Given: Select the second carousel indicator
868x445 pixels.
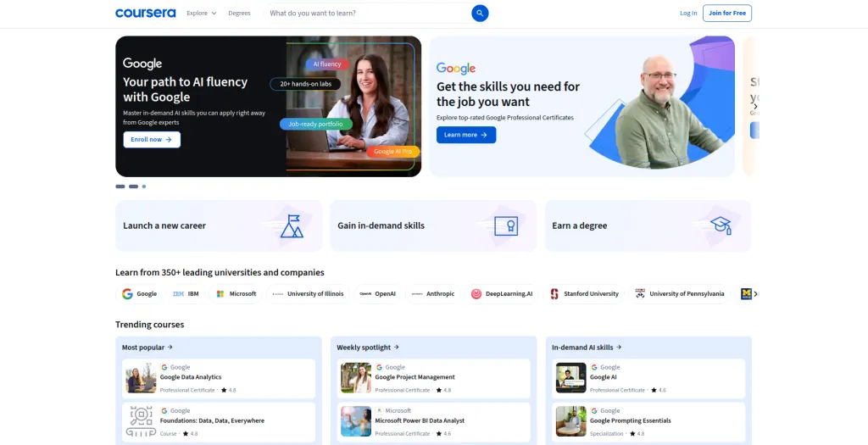Looking at the screenshot, I should pos(133,186).
